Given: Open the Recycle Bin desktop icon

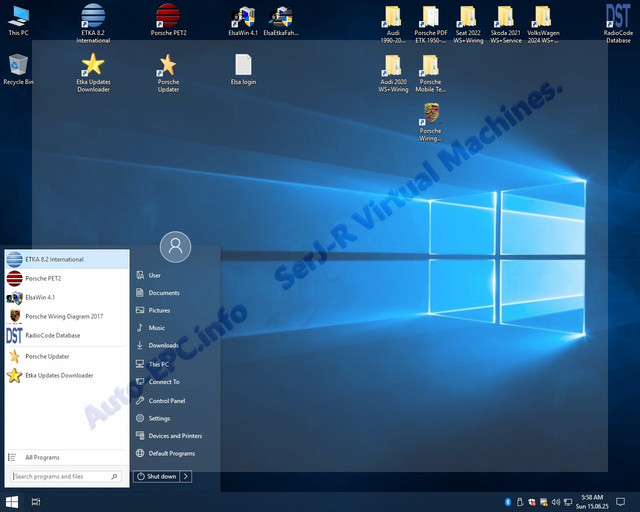Looking at the screenshot, I should 18,69.
